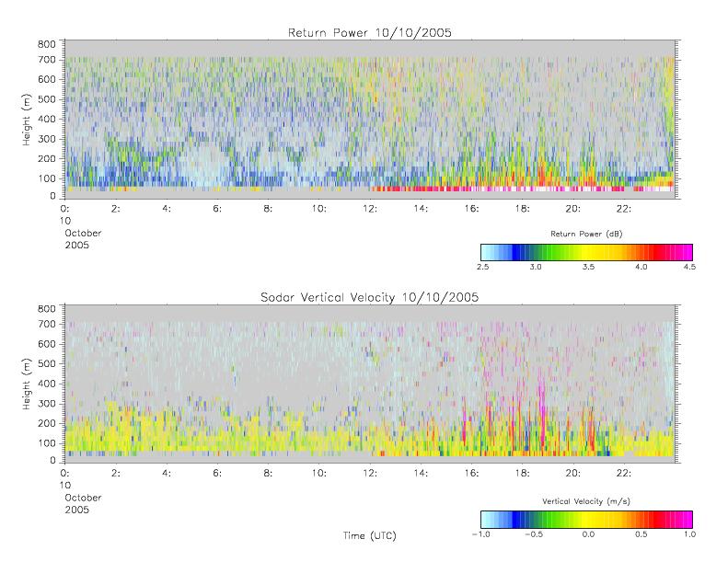728x562 pixels.
Task: Click the '22:' time tick under Vertical Velocity chart
Action: [624, 474]
